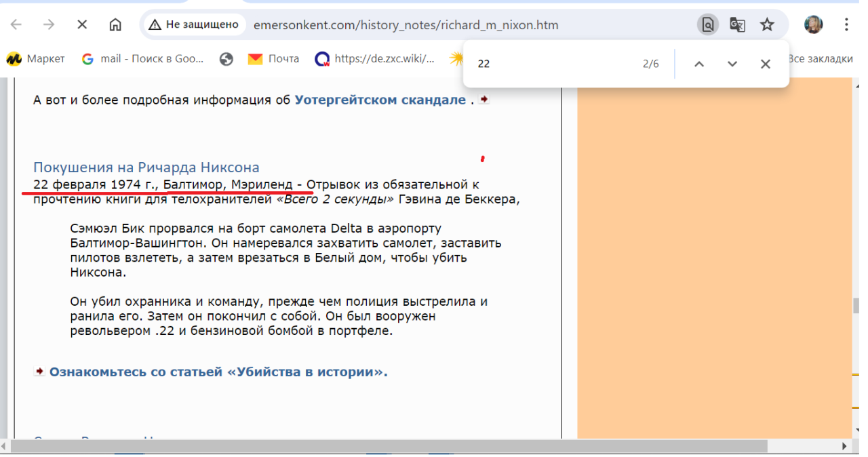The width and height of the screenshot is (868, 457).
Task: Open the 'mail - Поиск в Goo...' bookmark
Action: [143, 59]
